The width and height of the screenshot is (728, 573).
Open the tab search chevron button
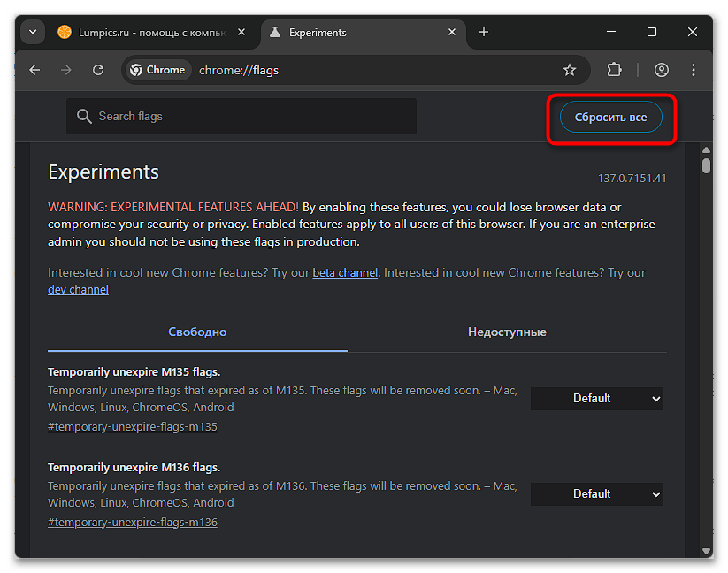(x=33, y=32)
